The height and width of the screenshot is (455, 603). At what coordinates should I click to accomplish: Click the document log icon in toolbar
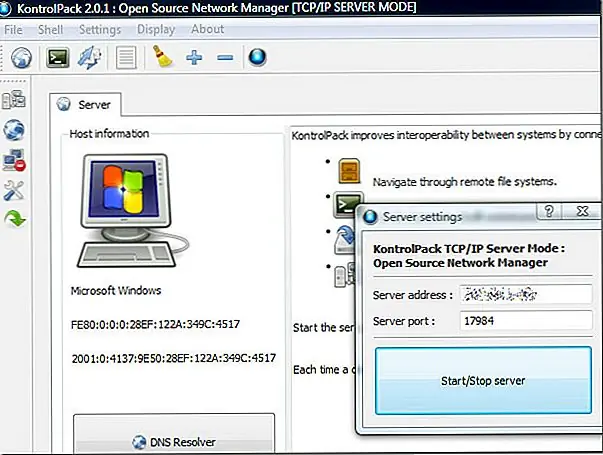125,58
